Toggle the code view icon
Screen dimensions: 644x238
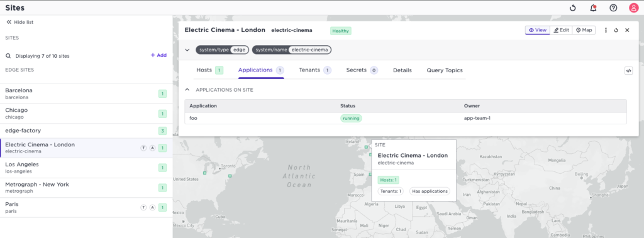(x=628, y=70)
